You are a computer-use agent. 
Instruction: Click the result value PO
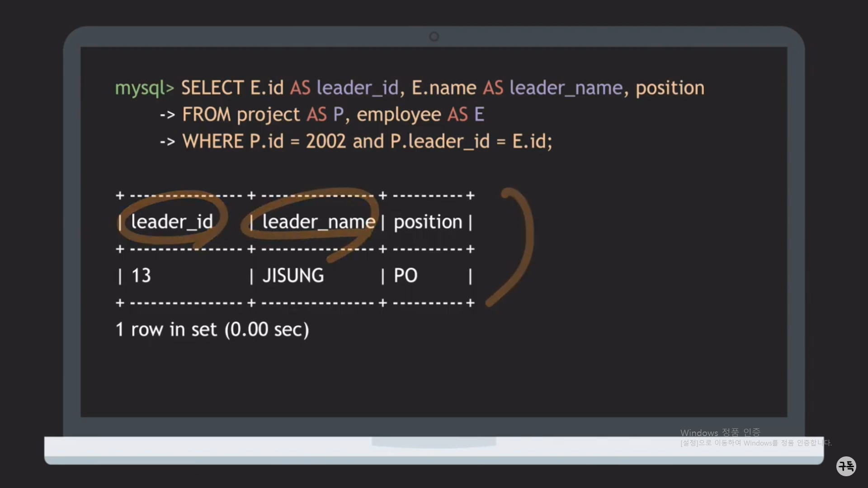coord(406,276)
